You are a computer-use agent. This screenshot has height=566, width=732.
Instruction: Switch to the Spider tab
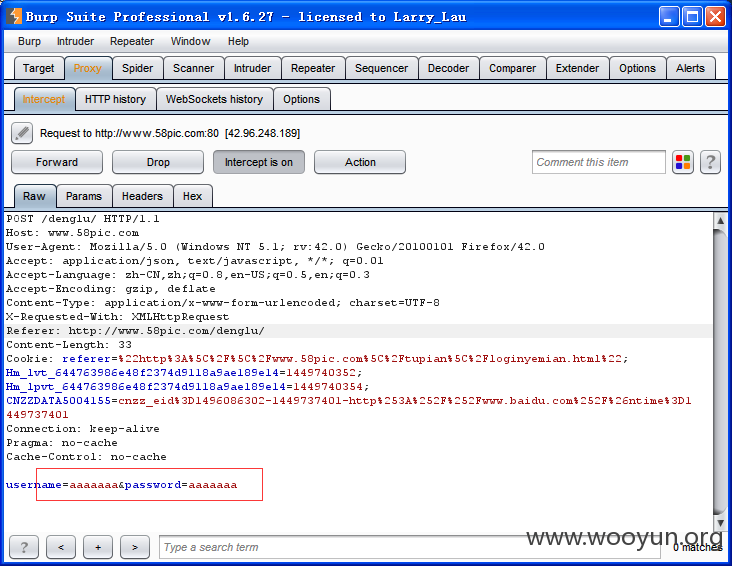(x=137, y=68)
